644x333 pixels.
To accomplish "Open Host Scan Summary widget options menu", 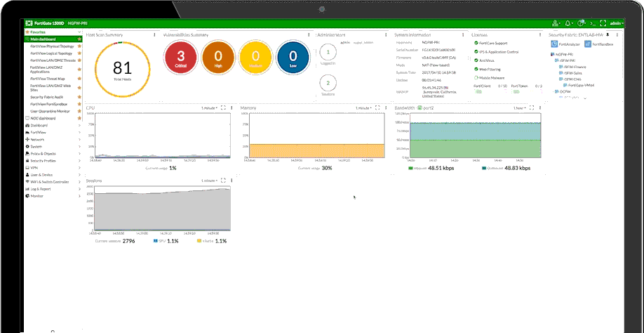I will pyautogui.click(x=154, y=35).
